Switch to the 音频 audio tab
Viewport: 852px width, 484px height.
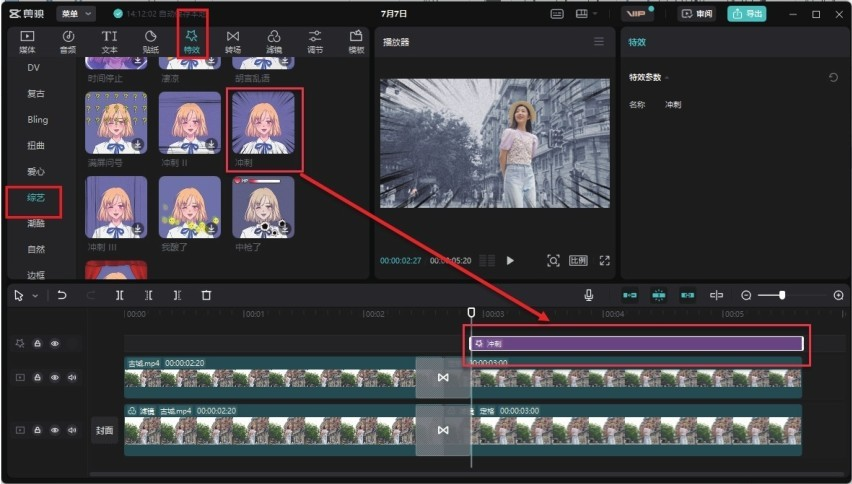(x=68, y=41)
